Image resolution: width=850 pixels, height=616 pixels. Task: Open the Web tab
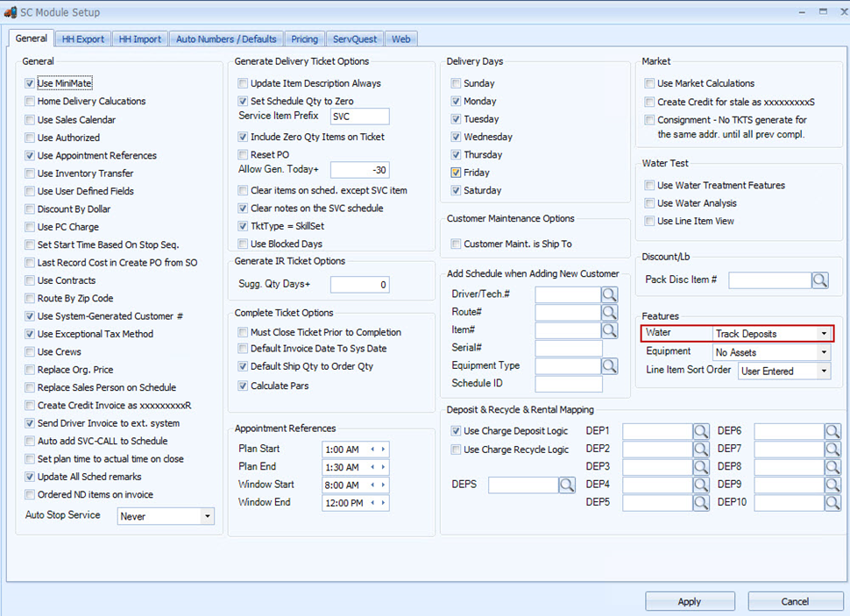401,39
